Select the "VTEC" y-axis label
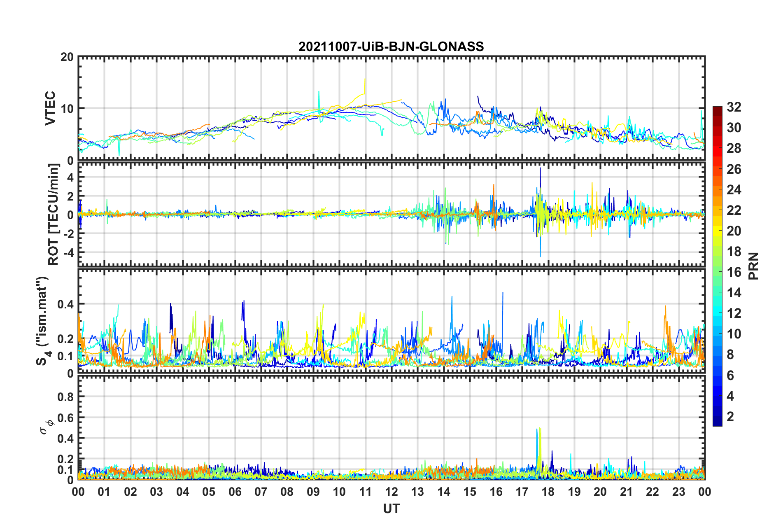 pos(50,108)
